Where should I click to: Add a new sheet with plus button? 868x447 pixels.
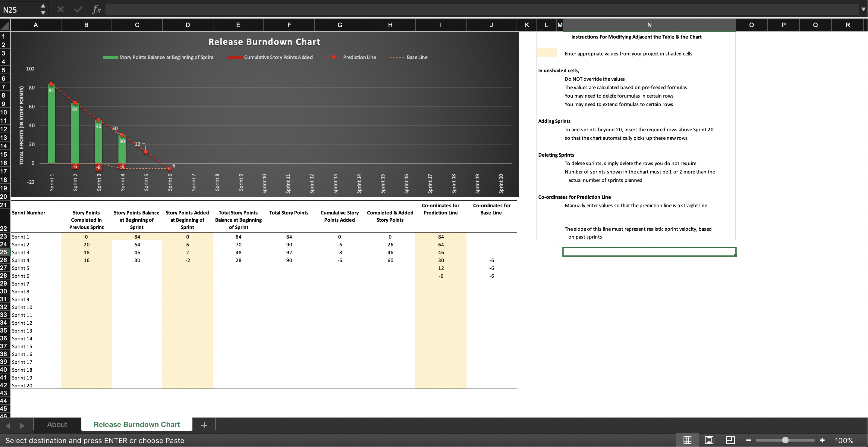[x=204, y=425]
